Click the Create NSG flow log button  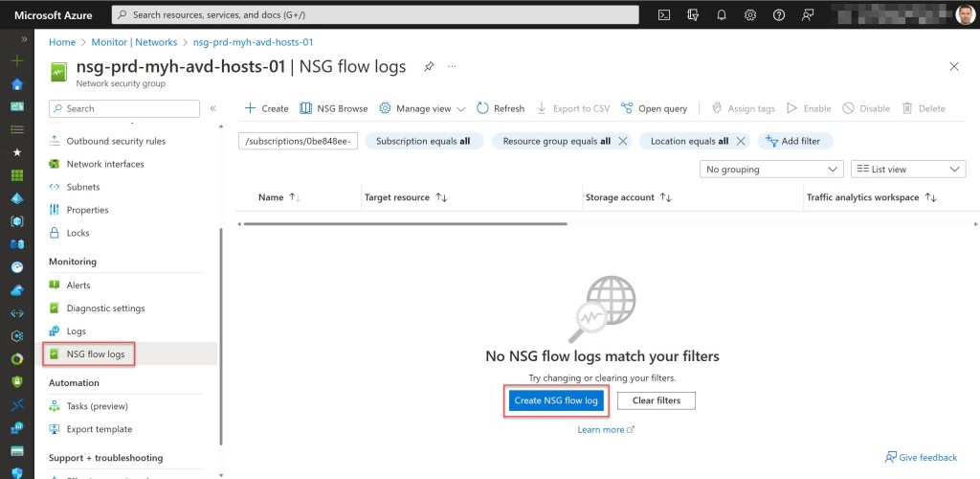click(x=556, y=400)
